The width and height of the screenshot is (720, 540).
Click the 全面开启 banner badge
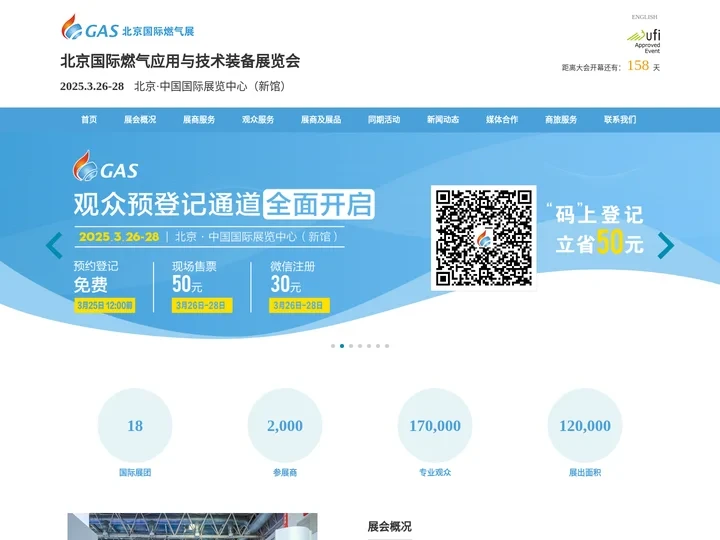coord(319,204)
